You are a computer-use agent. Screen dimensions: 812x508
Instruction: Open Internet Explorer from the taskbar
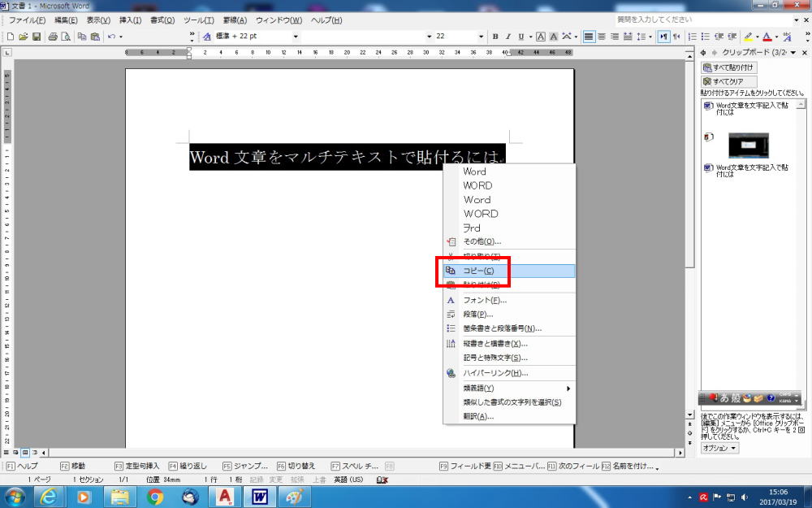pyautogui.click(x=49, y=497)
